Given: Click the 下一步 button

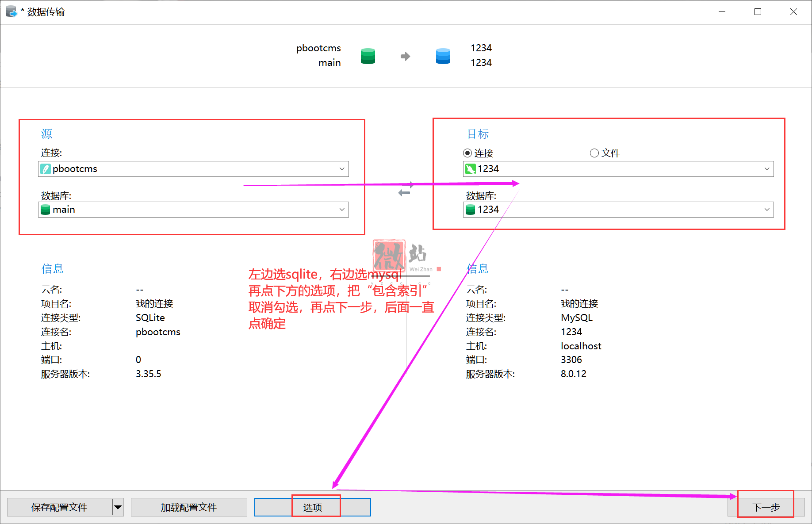Looking at the screenshot, I should pos(766,507).
